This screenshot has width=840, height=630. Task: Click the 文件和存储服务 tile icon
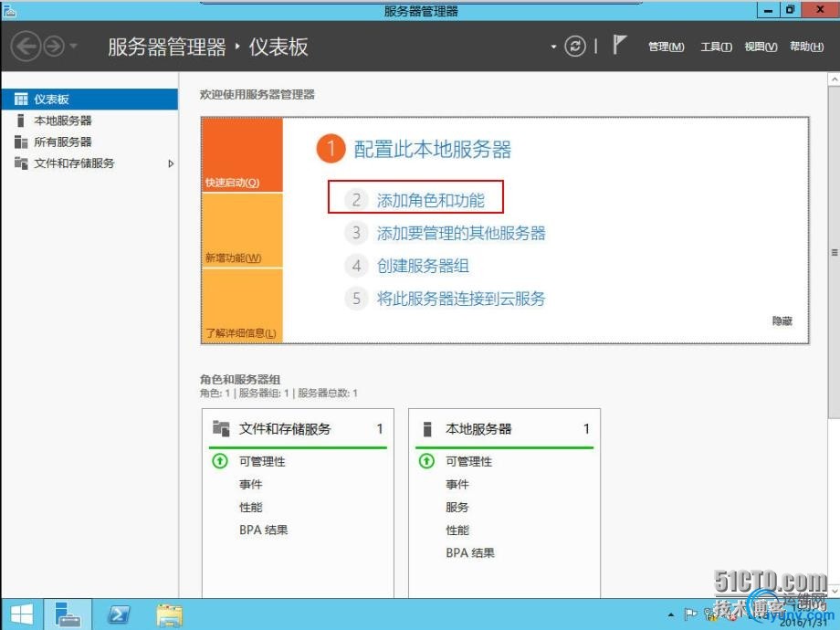[x=221, y=428]
